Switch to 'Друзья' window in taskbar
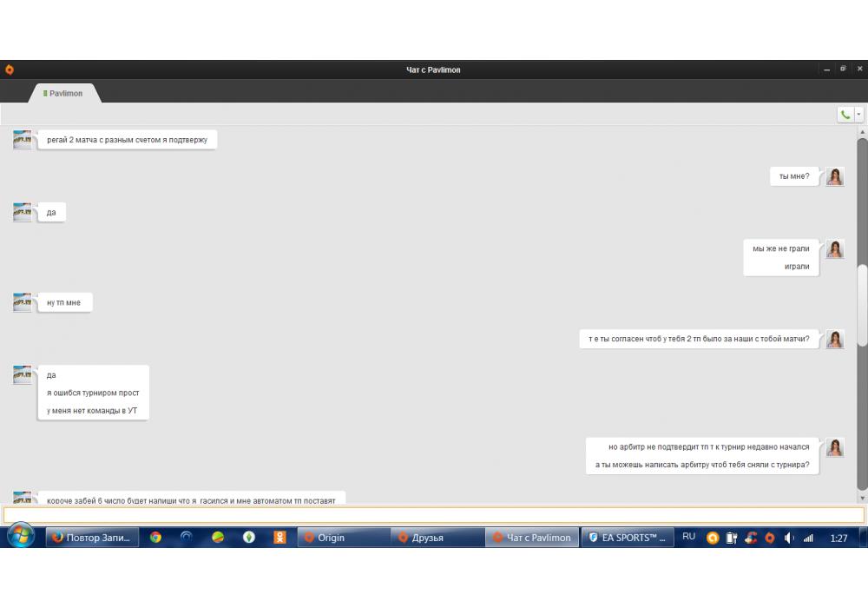 [437, 538]
